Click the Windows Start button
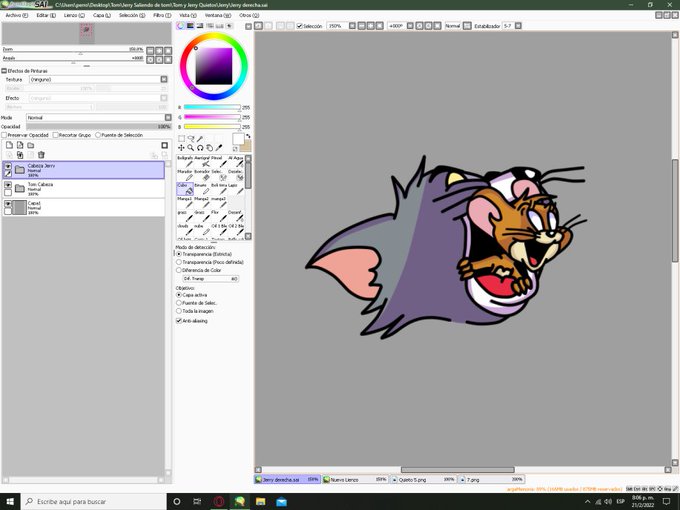The width and height of the screenshot is (680, 510). (x=10, y=502)
